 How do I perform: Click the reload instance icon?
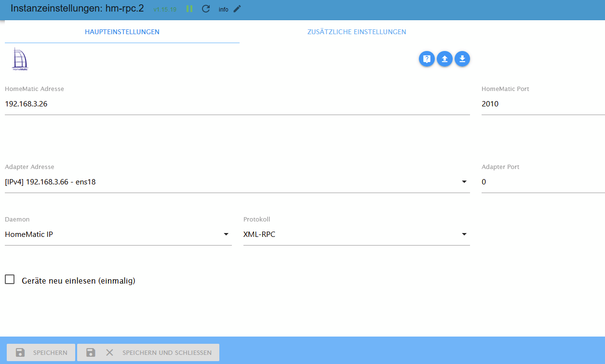[x=206, y=9]
